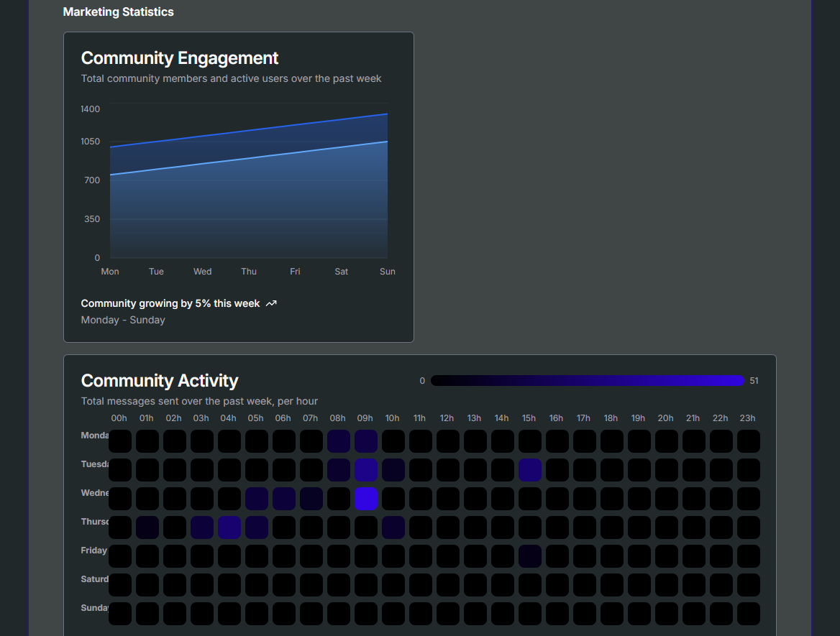Select the Tuesday 15h activity square
Viewport: 840px width, 636px height.
click(x=529, y=470)
